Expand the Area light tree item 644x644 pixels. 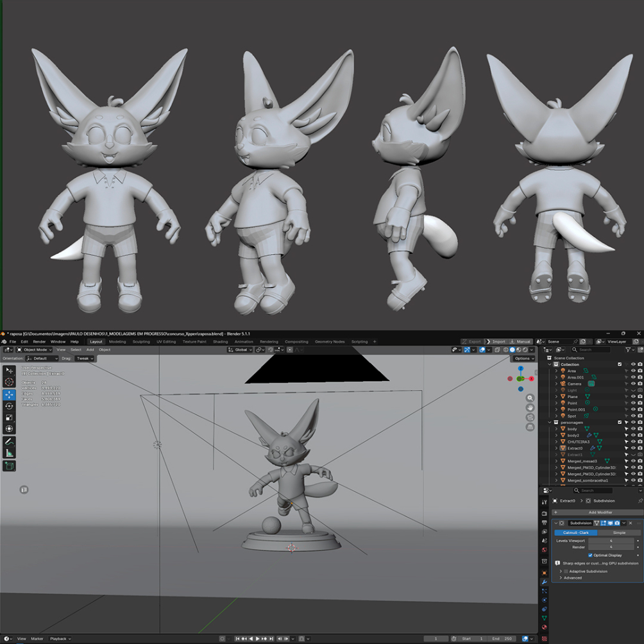pyautogui.click(x=557, y=371)
